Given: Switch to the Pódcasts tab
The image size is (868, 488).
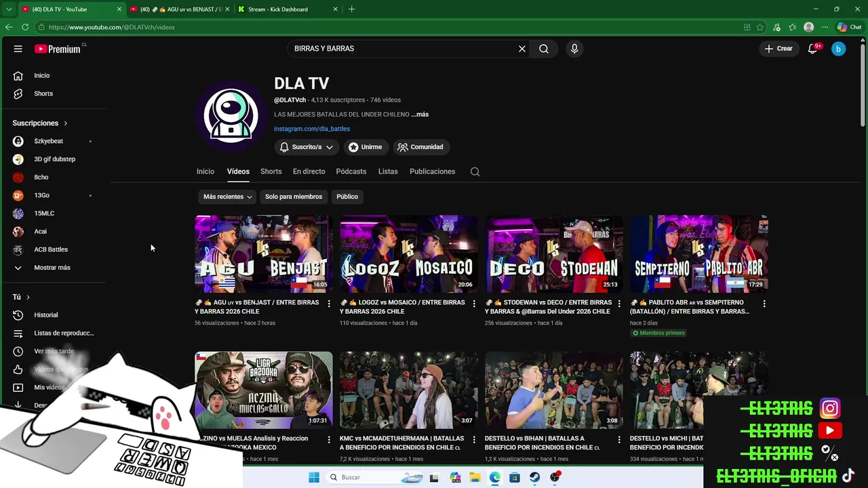Looking at the screenshot, I should pyautogui.click(x=351, y=171).
